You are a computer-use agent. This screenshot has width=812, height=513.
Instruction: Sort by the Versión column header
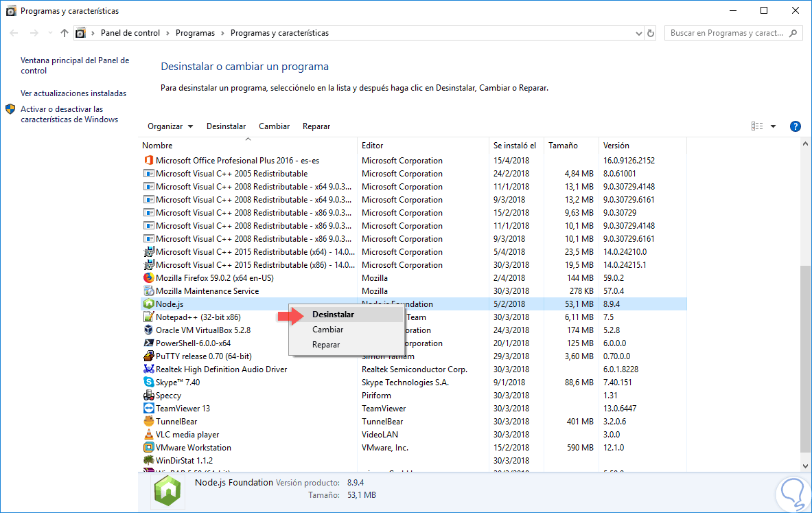click(642, 146)
